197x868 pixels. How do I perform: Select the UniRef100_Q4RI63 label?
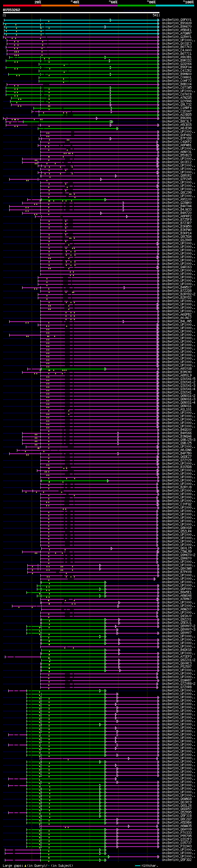pyautogui.click(x=176, y=267)
